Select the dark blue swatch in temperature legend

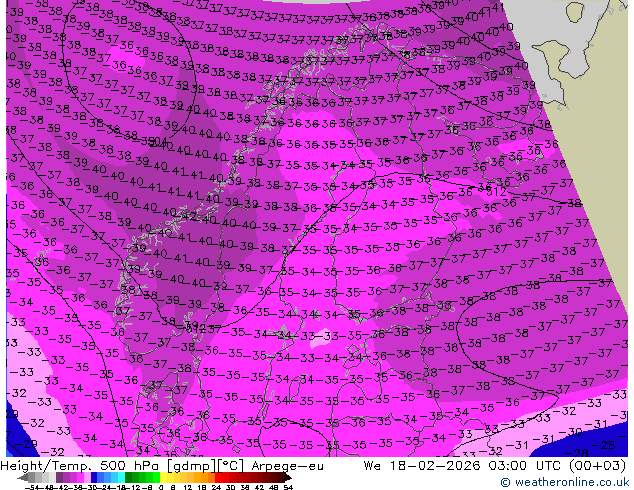(x=94, y=478)
